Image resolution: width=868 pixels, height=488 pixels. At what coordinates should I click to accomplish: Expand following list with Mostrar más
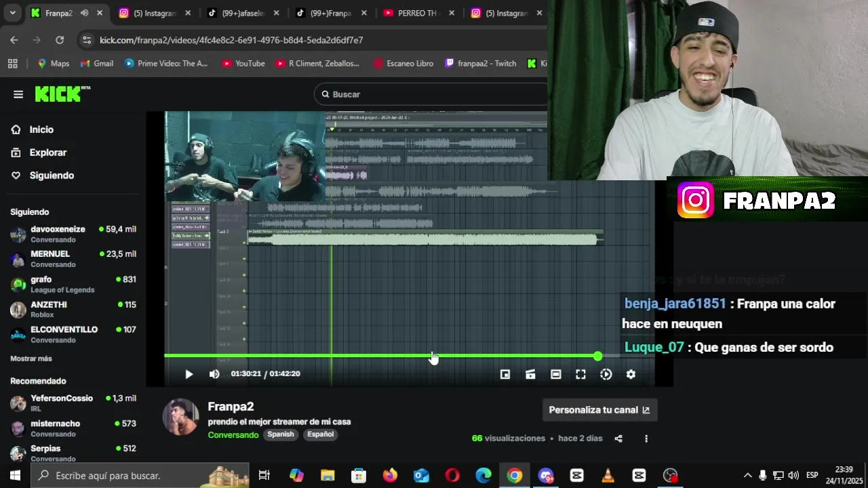point(31,359)
